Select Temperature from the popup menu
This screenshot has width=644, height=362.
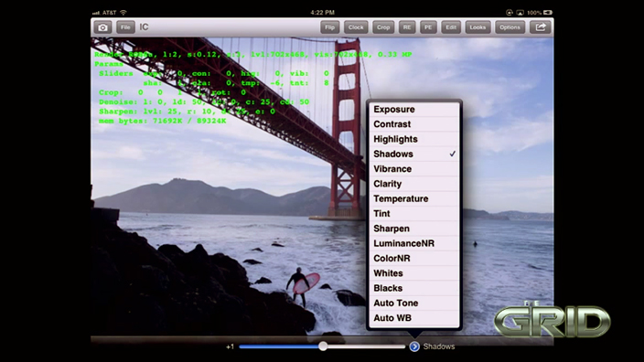coord(414,198)
